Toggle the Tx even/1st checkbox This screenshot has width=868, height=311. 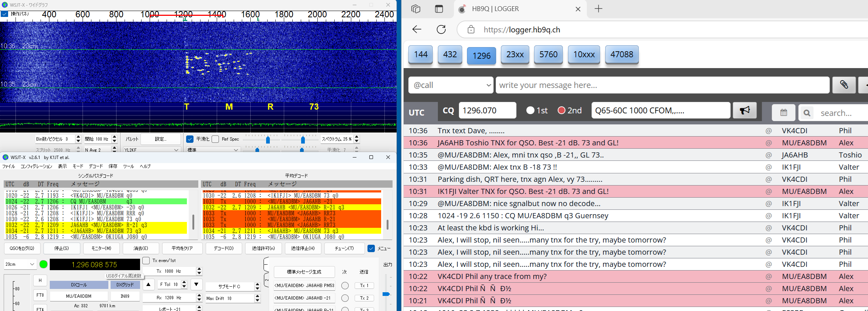(x=146, y=261)
